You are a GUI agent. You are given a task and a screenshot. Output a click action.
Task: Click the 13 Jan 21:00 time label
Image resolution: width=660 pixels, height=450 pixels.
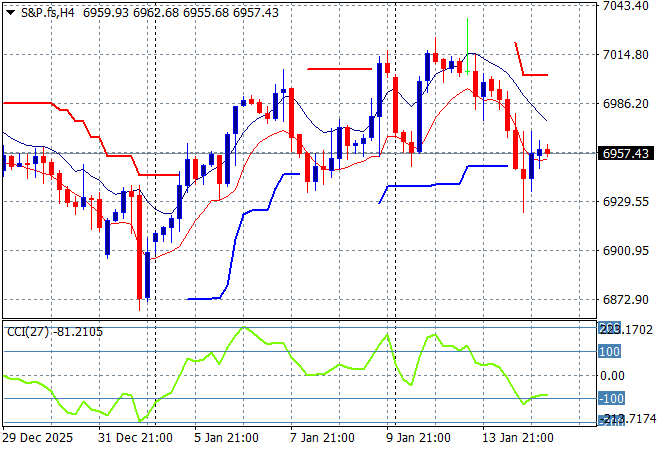click(x=518, y=438)
